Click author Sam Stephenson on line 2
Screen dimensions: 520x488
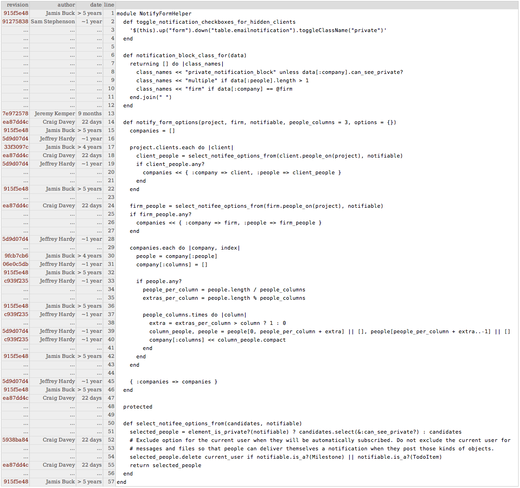(x=53, y=22)
